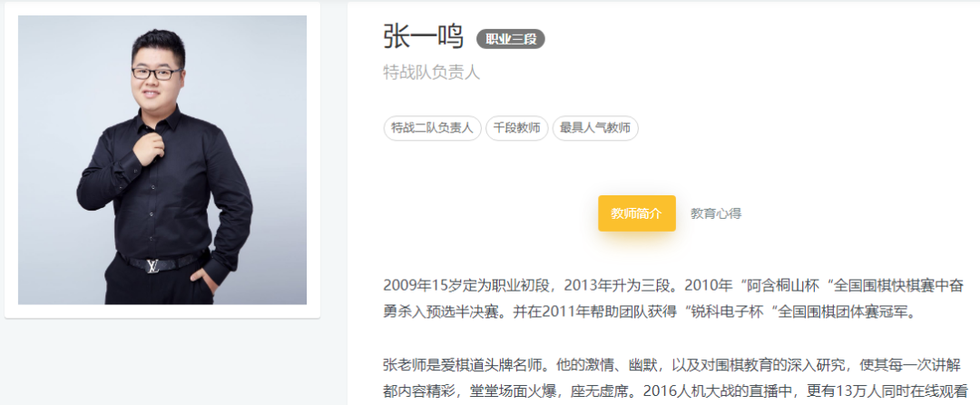Click the teacher's glasses in the portrait
980x405 pixels.
tap(156, 74)
